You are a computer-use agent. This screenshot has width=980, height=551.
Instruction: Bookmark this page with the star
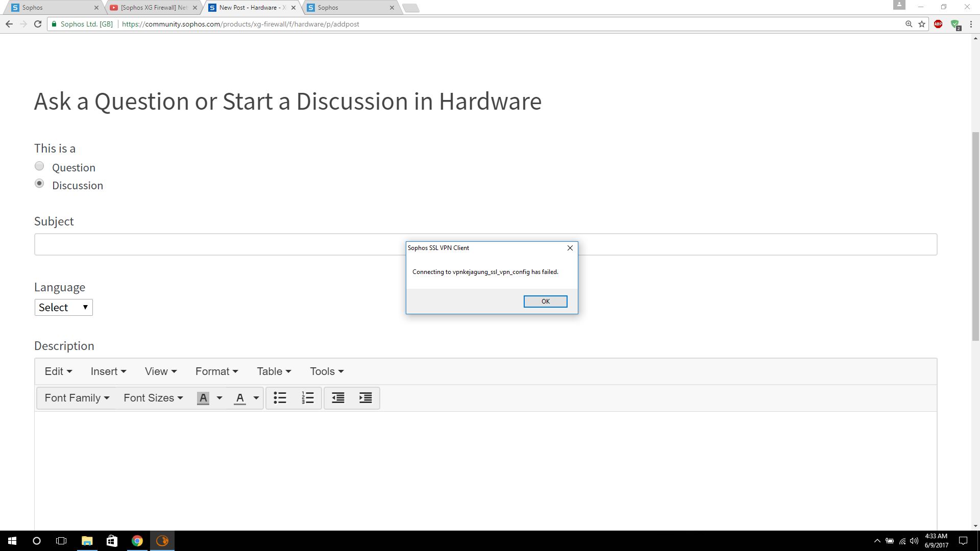[922, 24]
